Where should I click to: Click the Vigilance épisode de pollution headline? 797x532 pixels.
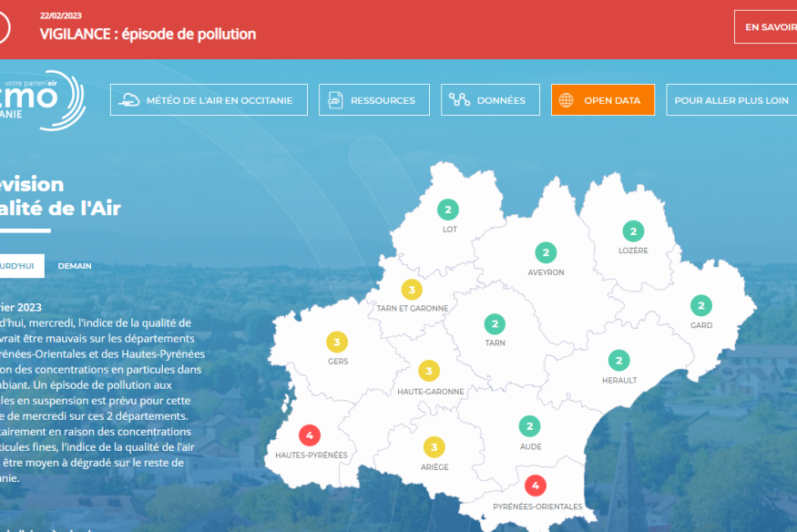pyautogui.click(x=148, y=35)
